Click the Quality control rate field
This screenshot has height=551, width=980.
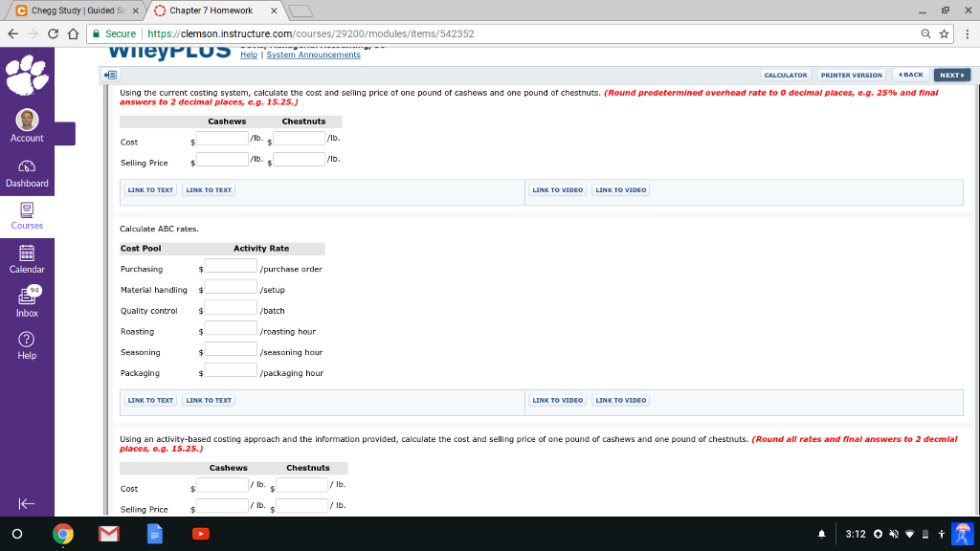231,307
